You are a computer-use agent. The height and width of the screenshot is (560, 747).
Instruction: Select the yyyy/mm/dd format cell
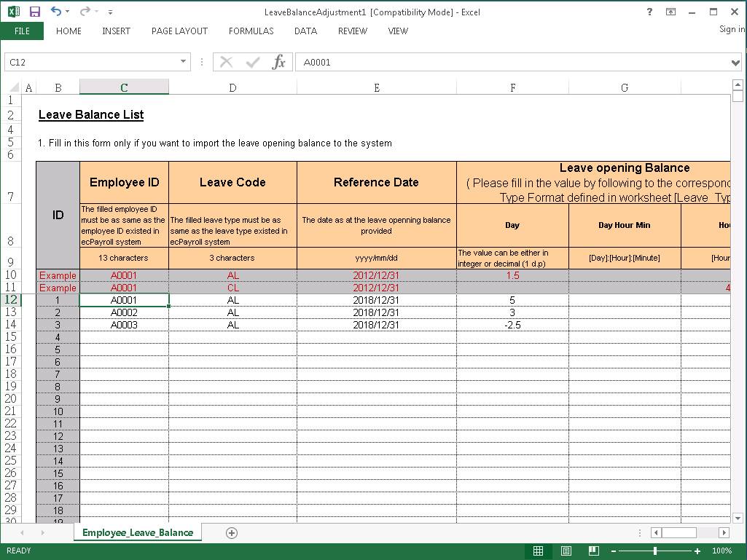pyautogui.click(x=376, y=258)
